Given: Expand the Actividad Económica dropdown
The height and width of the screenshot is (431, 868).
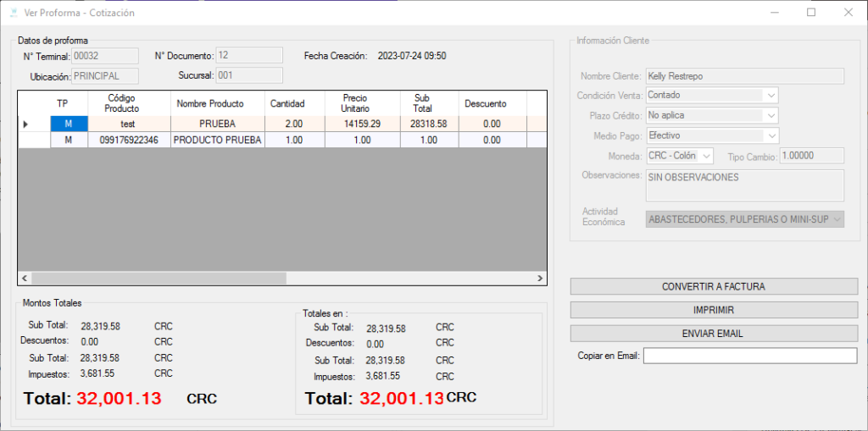Looking at the screenshot, I should pos(837,219).
